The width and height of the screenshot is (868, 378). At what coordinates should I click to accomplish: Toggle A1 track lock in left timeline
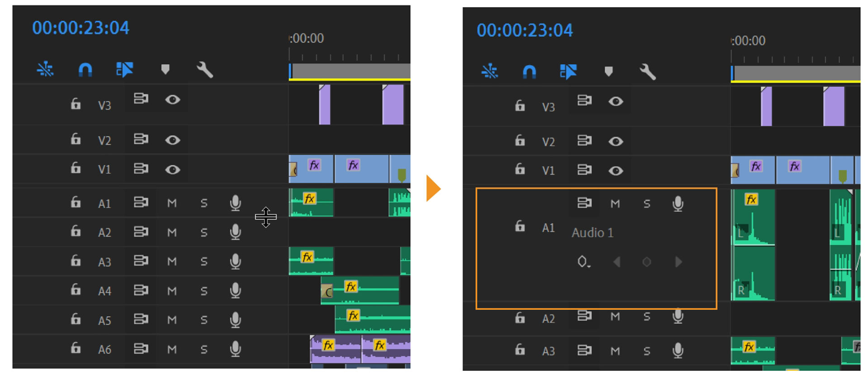75,202
